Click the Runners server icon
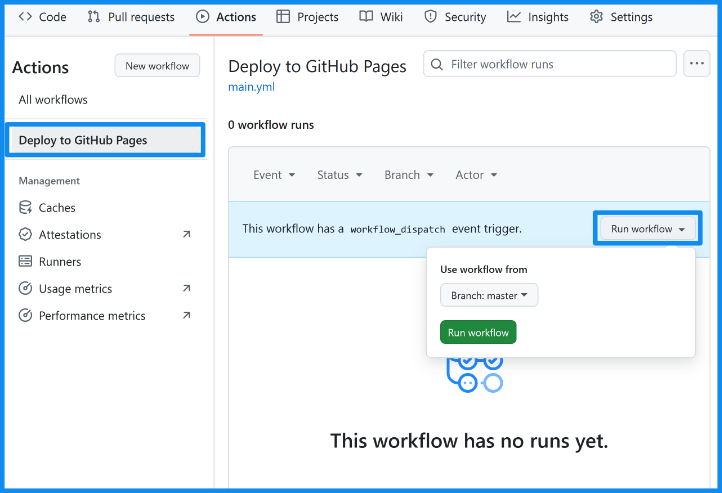This screenshot has width=722, height=493. pos(26,262)
